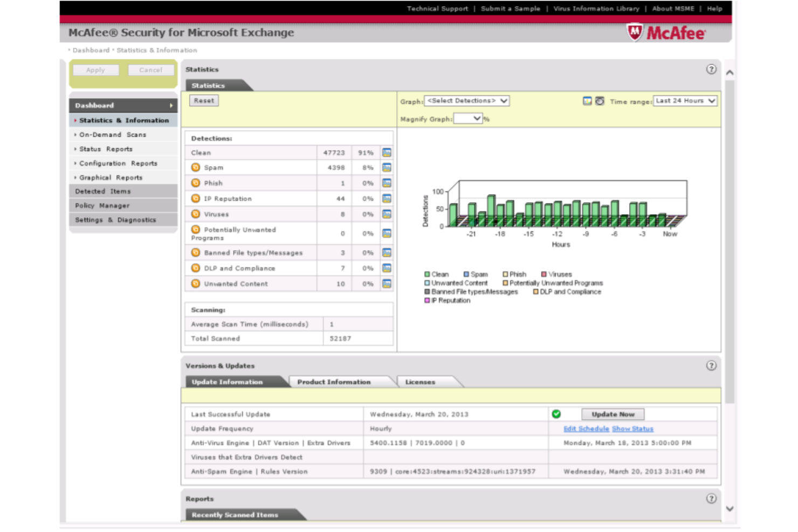Open On-Demand Scans in sidebar
This screenshot has width=798, height=532.
click(123, 135)
